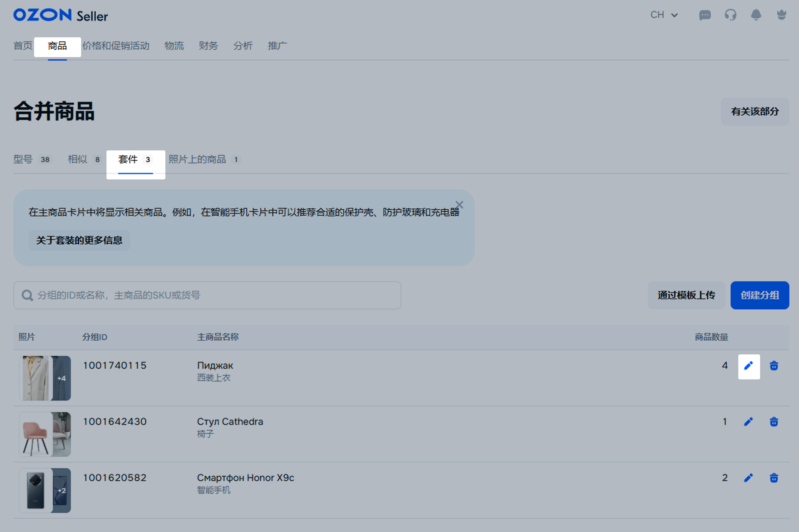Viewport: 799px width, 532px height.
Task: Delete the Пиджак group via trash icon
Action: pyautogui.click(x=774, y=366)
